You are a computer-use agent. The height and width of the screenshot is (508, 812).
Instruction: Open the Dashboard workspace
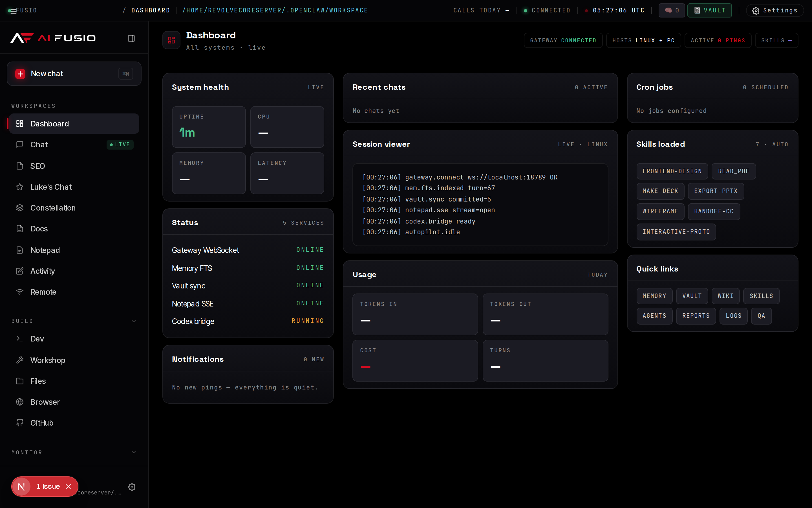coord(74,124)
